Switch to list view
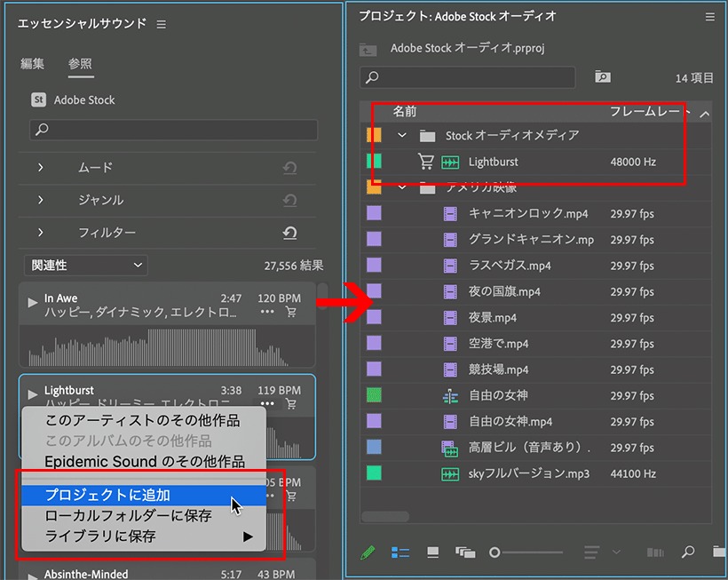Viewport: 728px width, 580px height. point(400,552)
